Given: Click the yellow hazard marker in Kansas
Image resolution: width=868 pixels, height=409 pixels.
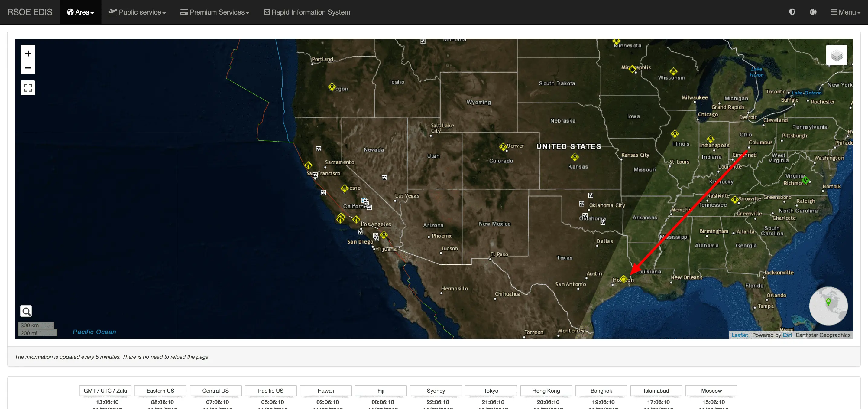Looking at the screenshot, I should [575, 157].
